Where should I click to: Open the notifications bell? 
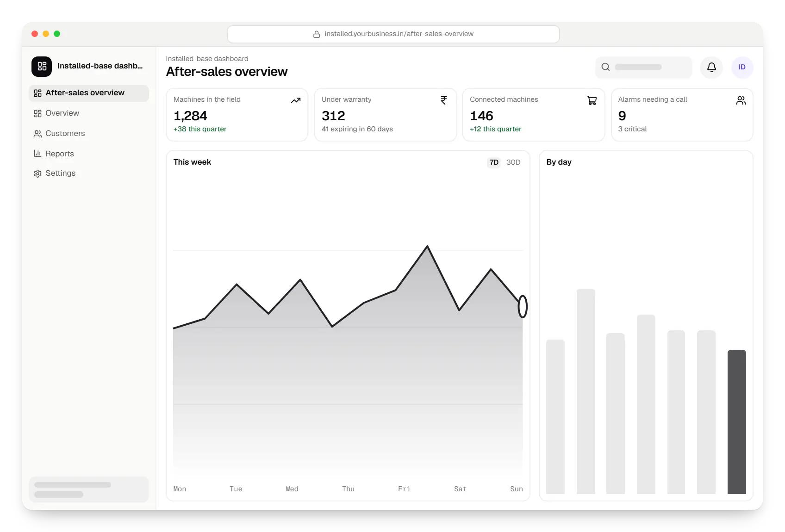(711, 67)
